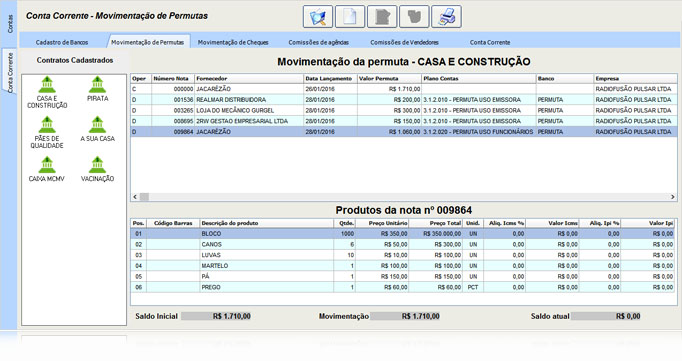Select the PREGO product row
Screen dimensions: 682x361
pos(402,287)
